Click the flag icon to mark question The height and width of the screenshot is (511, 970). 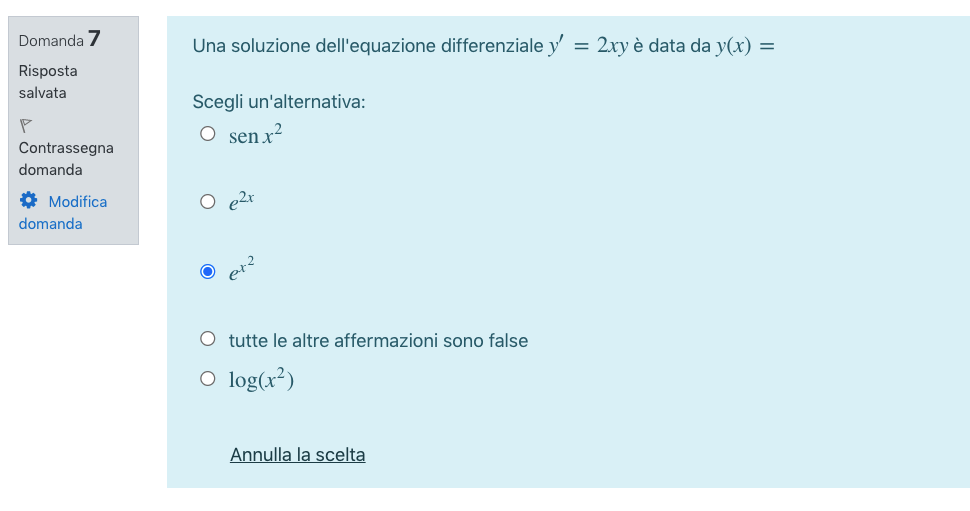[27, 126]
